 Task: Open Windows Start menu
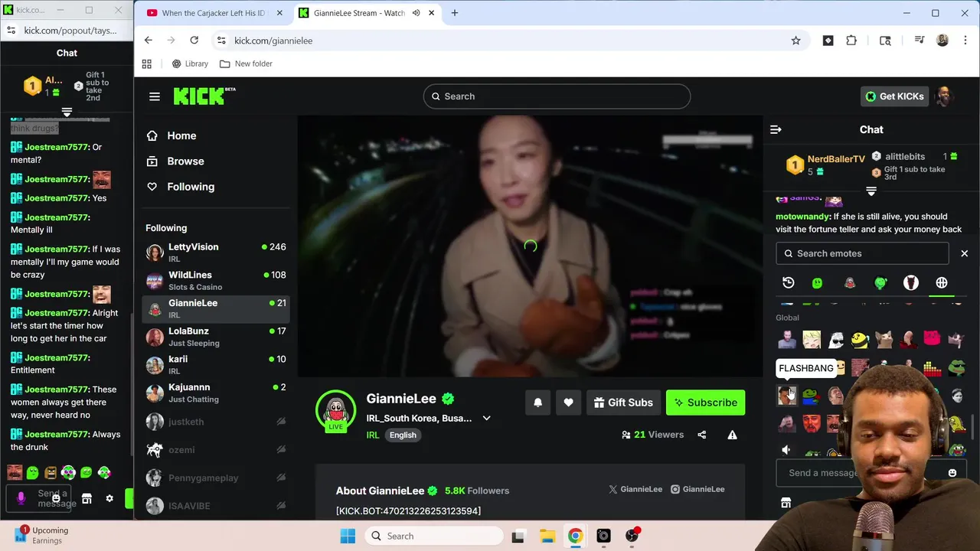(x=348, y=536)
